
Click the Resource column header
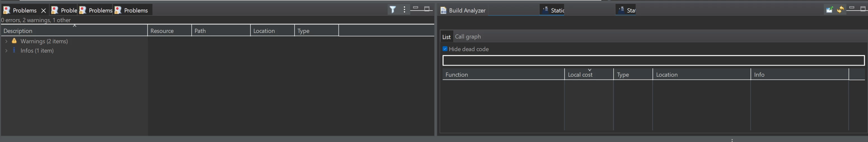pyautogui.click(x=169, y=31)
